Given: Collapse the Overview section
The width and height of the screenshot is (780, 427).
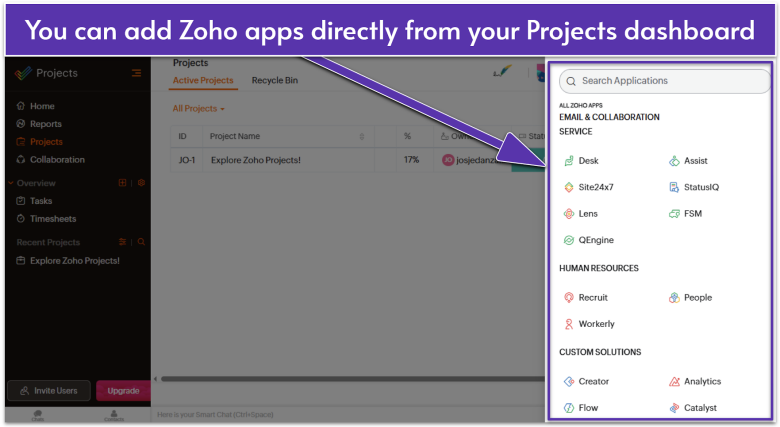Looking at the screenshot, I should [x=10, y=183].
